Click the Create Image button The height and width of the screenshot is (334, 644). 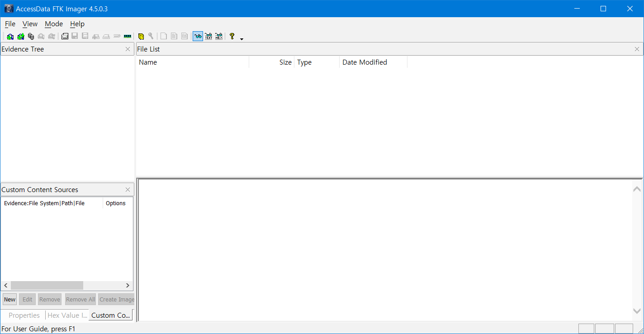click(x=116, y=299)
